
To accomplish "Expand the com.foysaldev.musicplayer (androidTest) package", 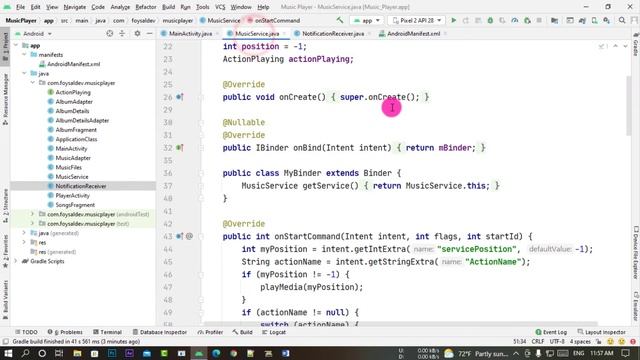I will tap(32, 214).
